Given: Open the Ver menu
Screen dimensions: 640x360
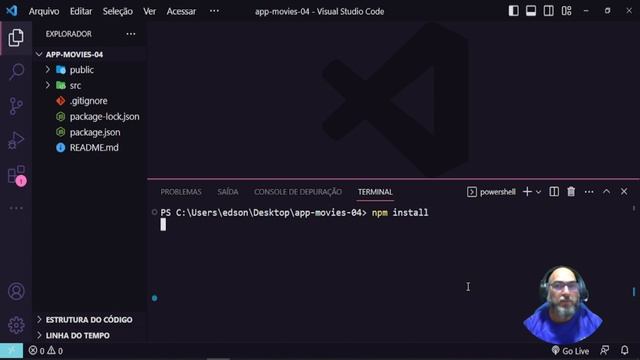Looking at the screenshot, I should click(149, 11).
